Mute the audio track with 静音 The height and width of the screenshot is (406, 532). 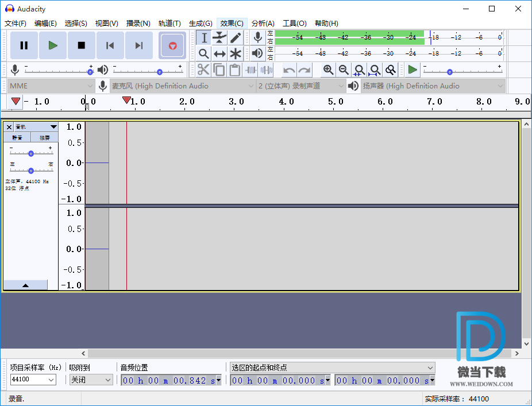point(17,138)
